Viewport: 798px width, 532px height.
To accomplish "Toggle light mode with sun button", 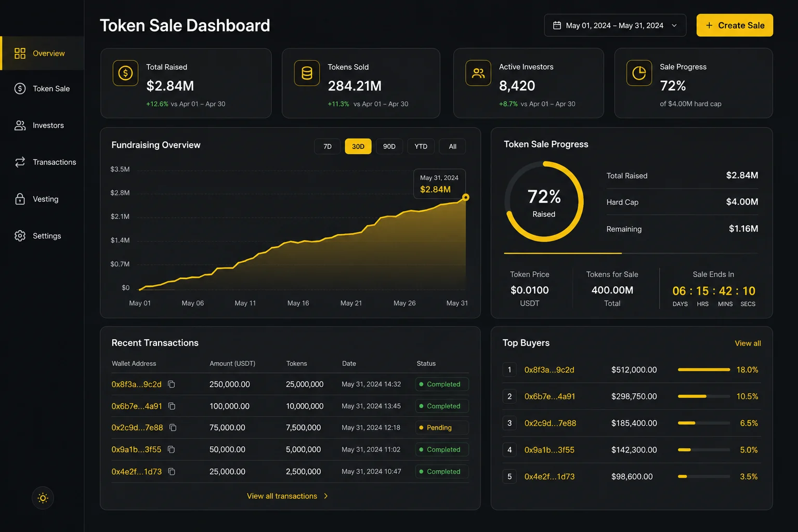I will coord(43,498).
